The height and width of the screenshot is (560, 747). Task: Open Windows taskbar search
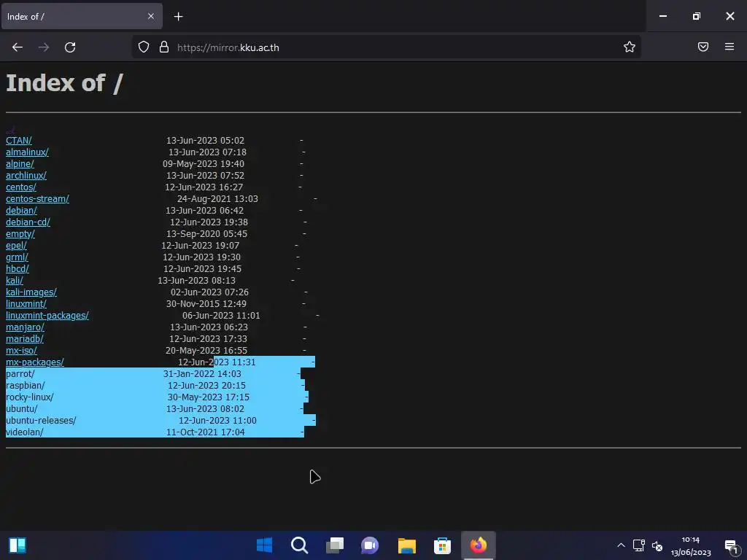300,545
